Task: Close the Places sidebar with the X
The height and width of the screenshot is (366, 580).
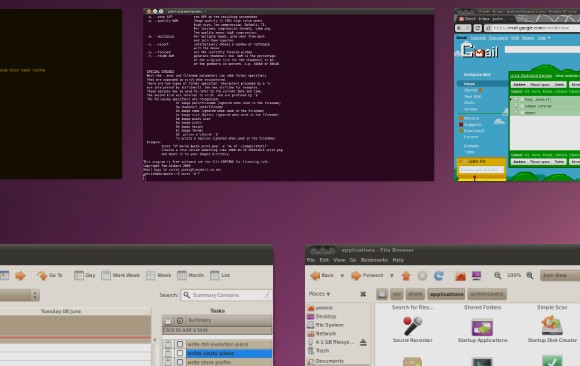Action: click(363, 294)
